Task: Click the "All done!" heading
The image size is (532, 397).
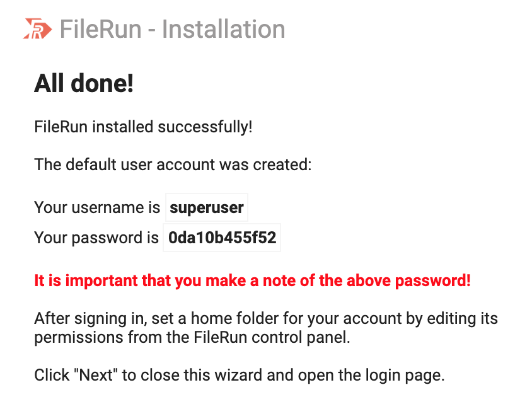Action: [83, 83]
